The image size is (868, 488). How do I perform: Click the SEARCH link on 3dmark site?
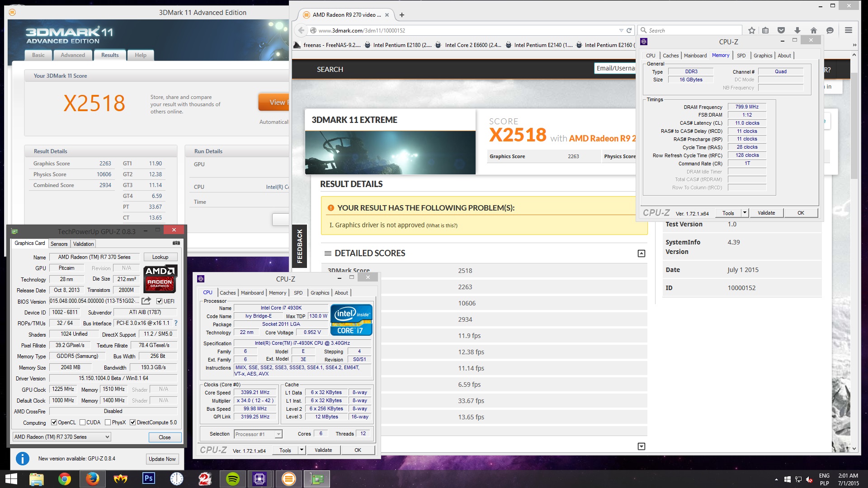330,70
